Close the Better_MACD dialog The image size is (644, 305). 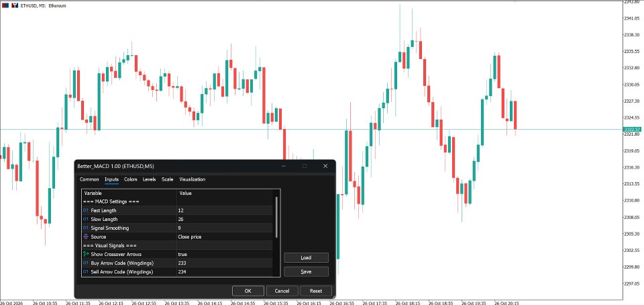point(325,166)
